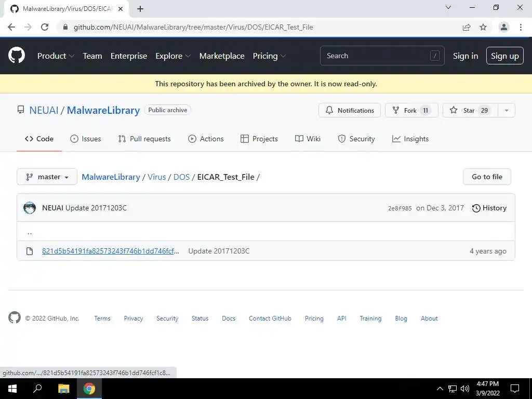Reload the page with the refresh icon
532x399 pixels.
[45, 27]
